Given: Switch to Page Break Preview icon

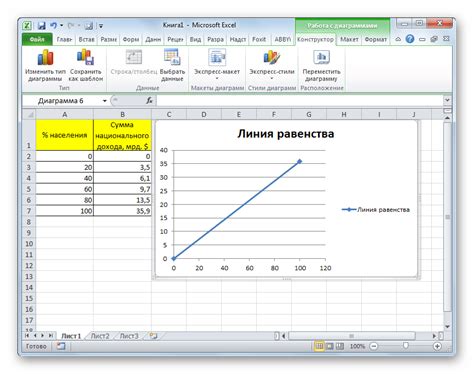Looking at the screenshot, I should tap(340, 346).
